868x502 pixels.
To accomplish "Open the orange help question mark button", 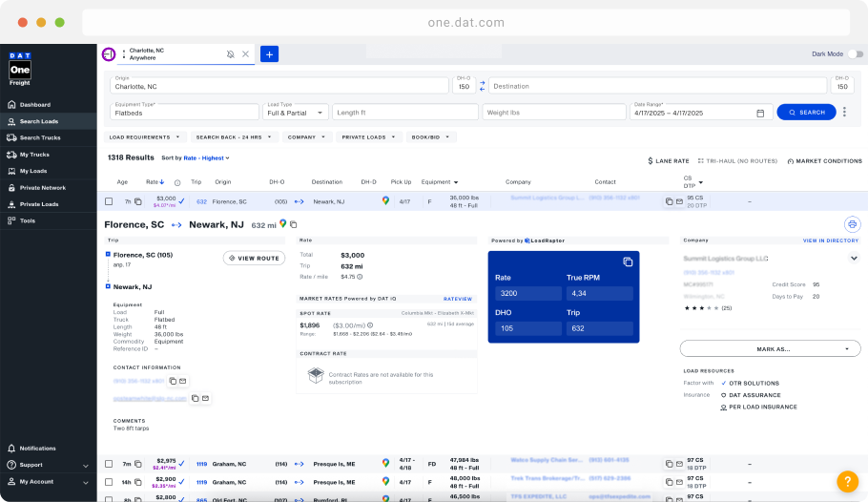I will (x=847, y=482).
